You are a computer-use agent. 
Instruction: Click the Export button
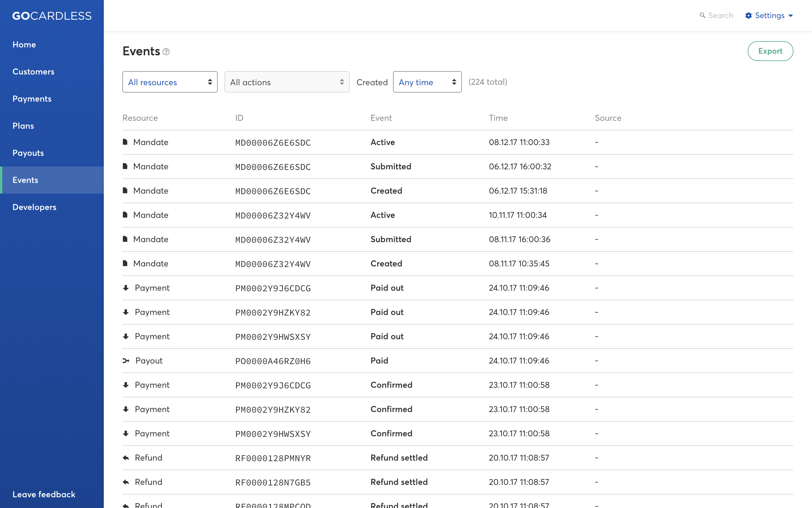pos(770,51)
